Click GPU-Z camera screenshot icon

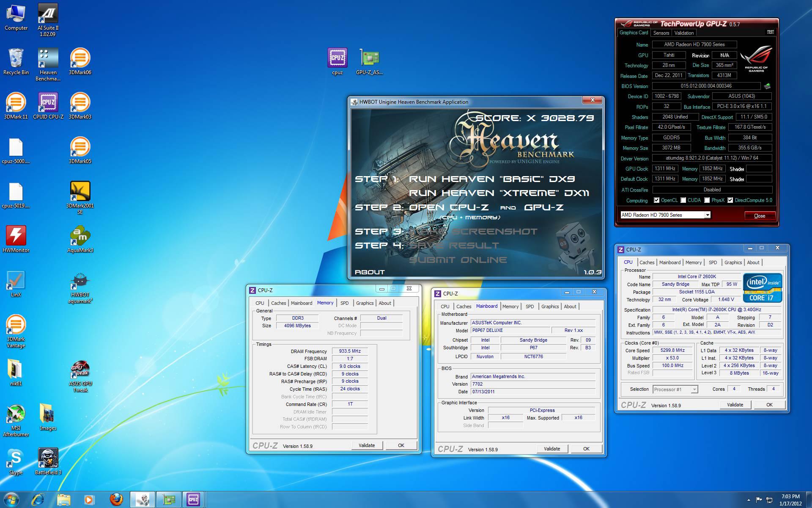click(x=771, y=32)
